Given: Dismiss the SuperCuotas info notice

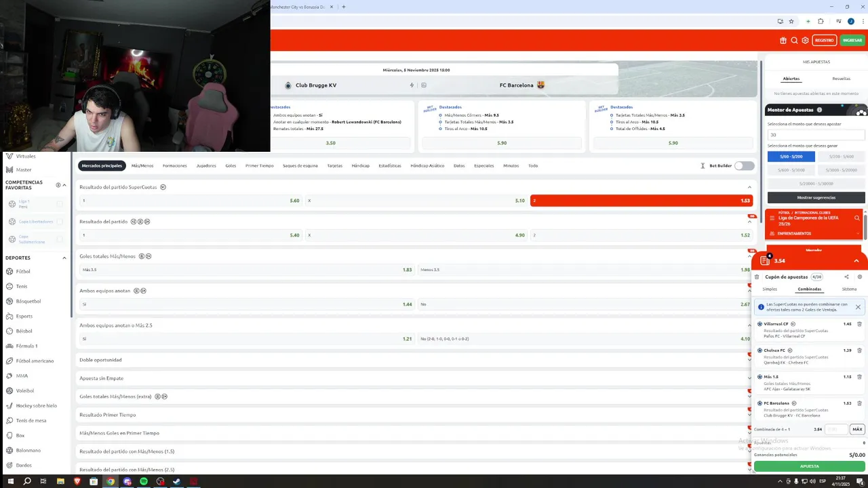Looking at the screenshot, I should [858, 307].
